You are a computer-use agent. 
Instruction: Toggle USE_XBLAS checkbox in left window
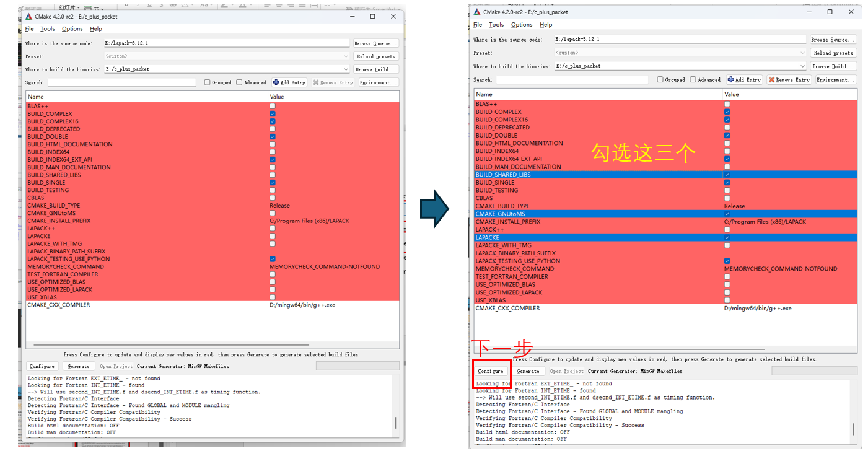273,297
